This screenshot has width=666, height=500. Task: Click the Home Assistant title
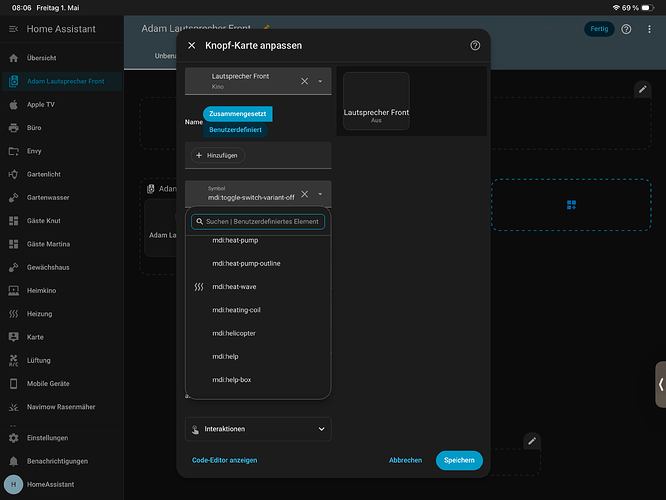[x=61, y=29]
